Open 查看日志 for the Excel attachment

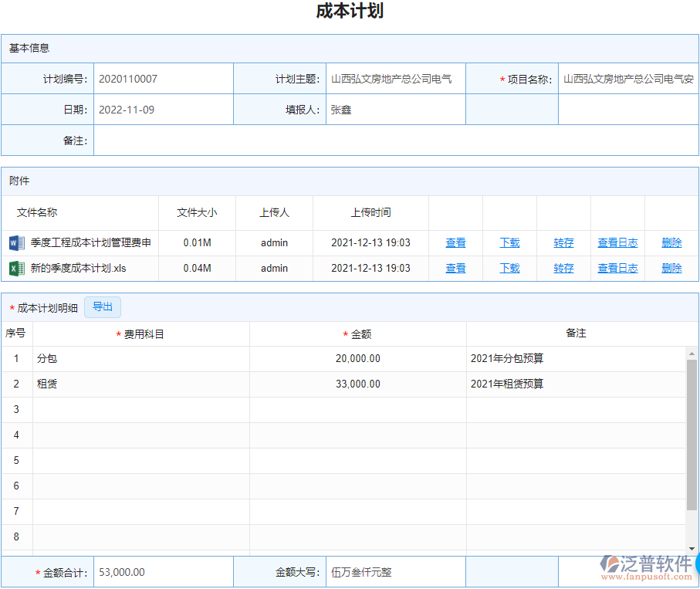pos(617,268)
